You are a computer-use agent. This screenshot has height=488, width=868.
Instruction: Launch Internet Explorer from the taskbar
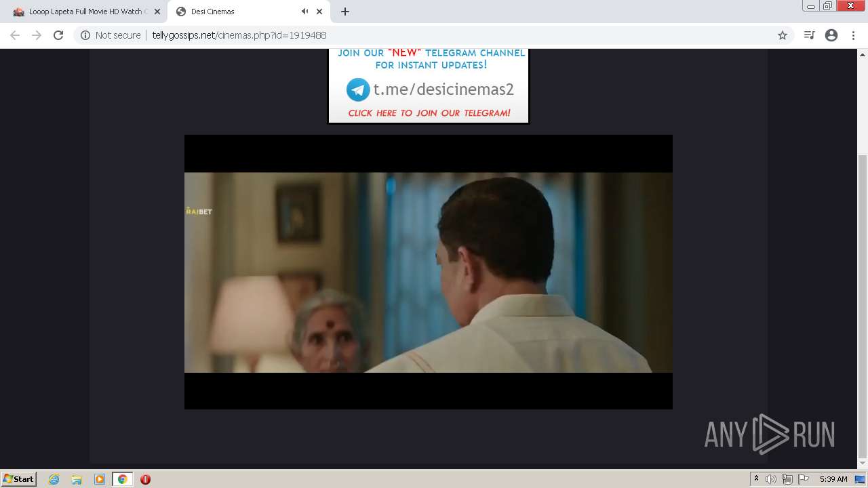(54, 479)
